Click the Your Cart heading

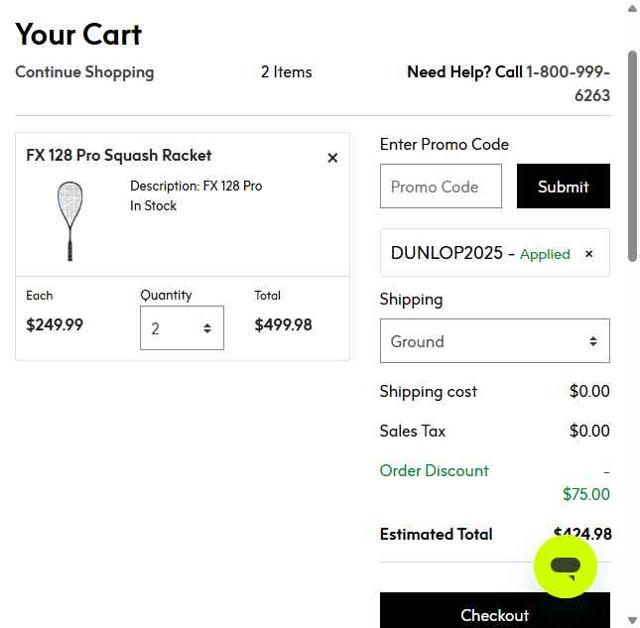tap(79, 34)
